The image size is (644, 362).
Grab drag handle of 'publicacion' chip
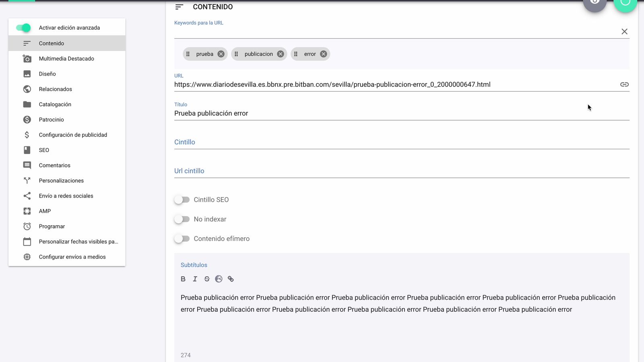pyautogui.click(x=236, y=54)
